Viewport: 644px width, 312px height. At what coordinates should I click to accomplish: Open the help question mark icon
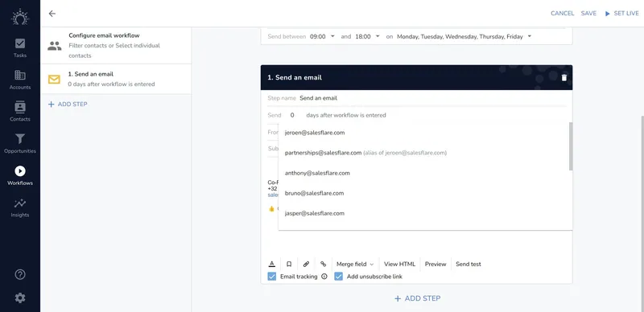19,274
